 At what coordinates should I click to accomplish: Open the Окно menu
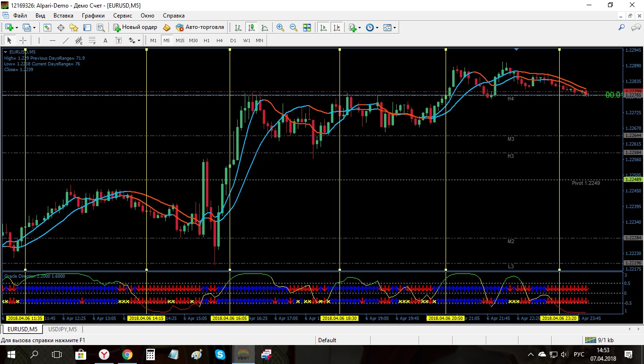point(147,16)
